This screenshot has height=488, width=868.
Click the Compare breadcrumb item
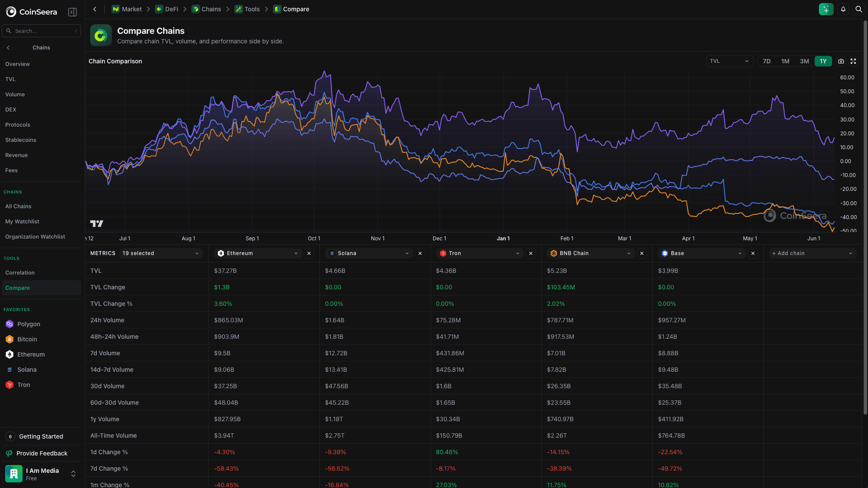(291, 9)
